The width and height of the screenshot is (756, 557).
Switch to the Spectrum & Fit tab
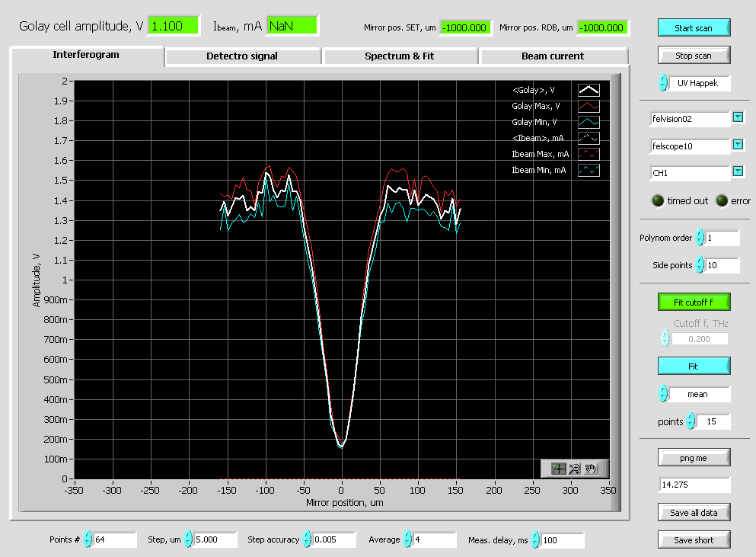[399, 56]
